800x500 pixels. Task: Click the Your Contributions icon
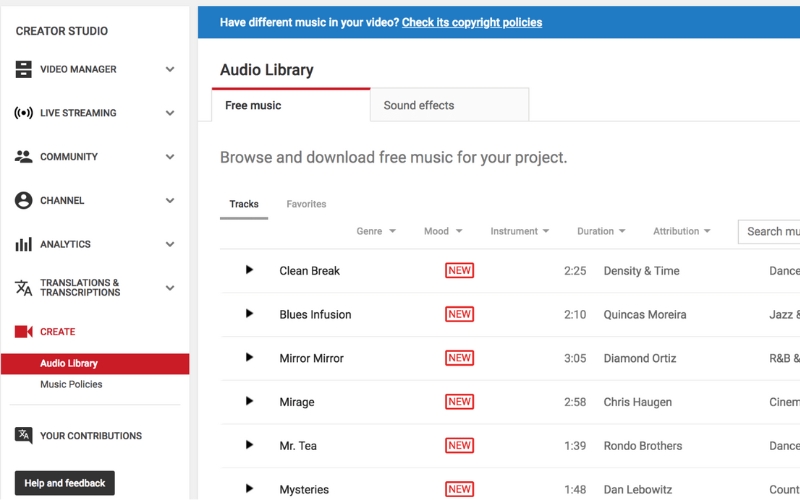(23, 435)
